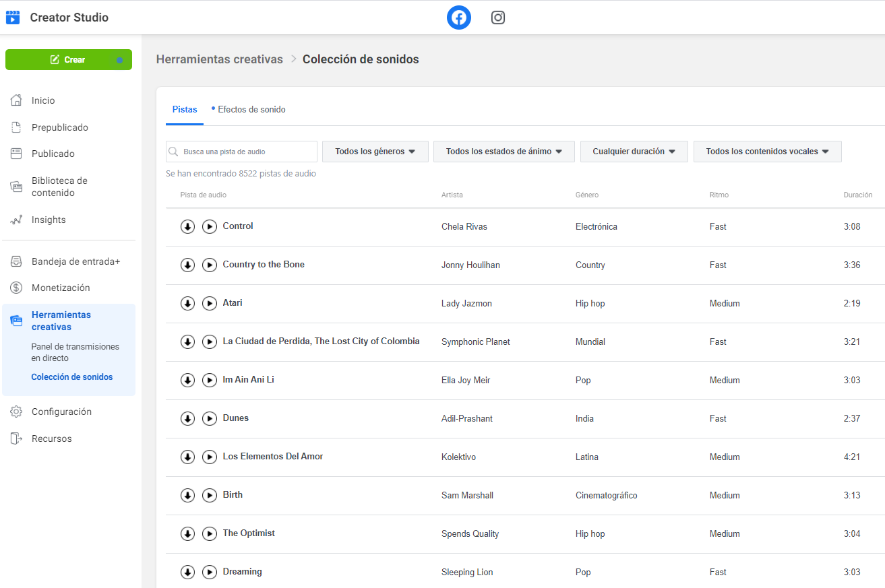The image size is (885, 588).
Task: Open Todos los contenidos vocales dropdown
Action: coord(768,152)
